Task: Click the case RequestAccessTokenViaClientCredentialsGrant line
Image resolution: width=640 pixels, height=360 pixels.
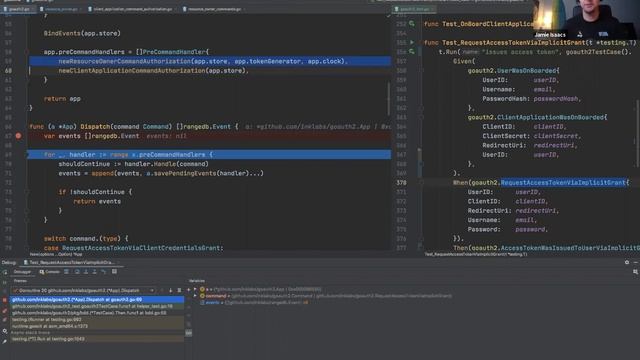Action: pos(133,248)
